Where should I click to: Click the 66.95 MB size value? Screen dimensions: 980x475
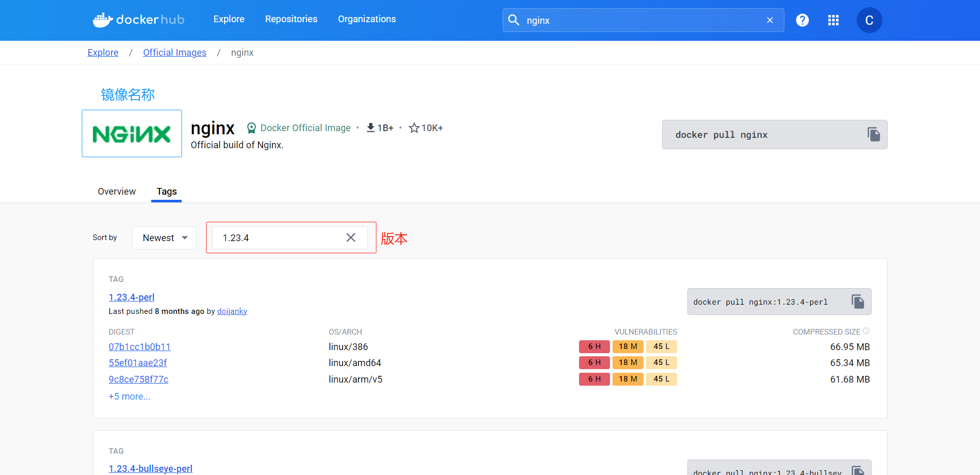[x=849, y=347]
